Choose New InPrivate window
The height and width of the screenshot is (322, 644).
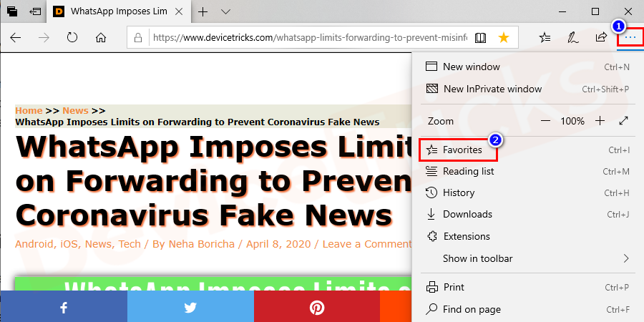click(528, 89)
